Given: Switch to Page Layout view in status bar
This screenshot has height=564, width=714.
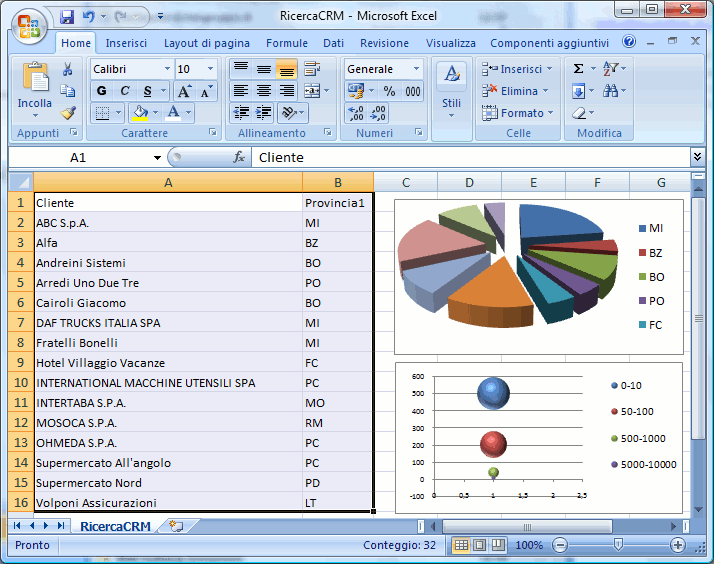Looking at the screenshot, I should (479, 545).
